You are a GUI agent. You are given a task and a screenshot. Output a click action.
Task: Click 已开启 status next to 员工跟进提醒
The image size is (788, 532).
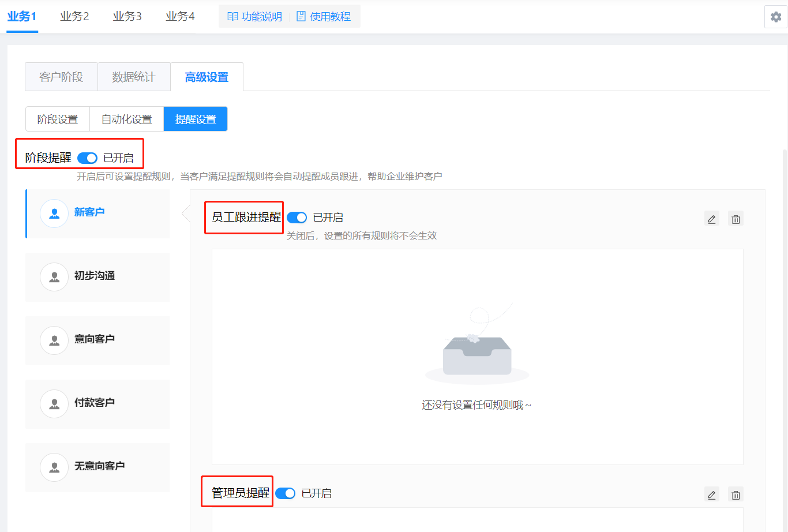pyautogui.click(x=328, y=218)
